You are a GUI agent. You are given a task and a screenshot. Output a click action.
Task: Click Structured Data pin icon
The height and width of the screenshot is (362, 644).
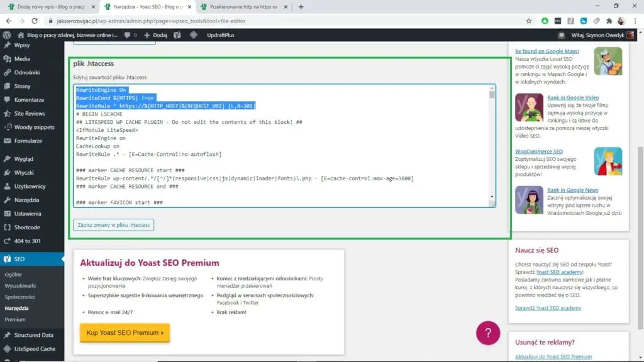pyautogui.click(x=7, y=335)
